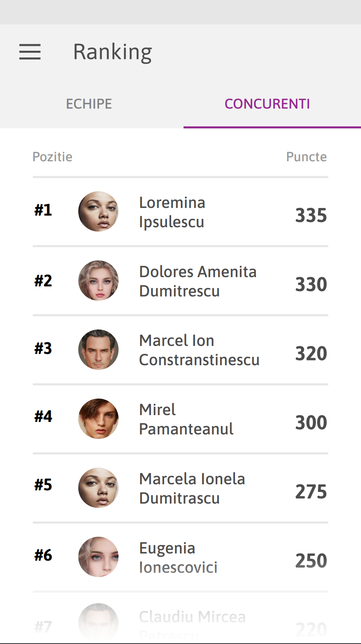Click Marcel Ion Constranstinescu's avatar
This screenshot has height=644, width=361.
(98, 350)
